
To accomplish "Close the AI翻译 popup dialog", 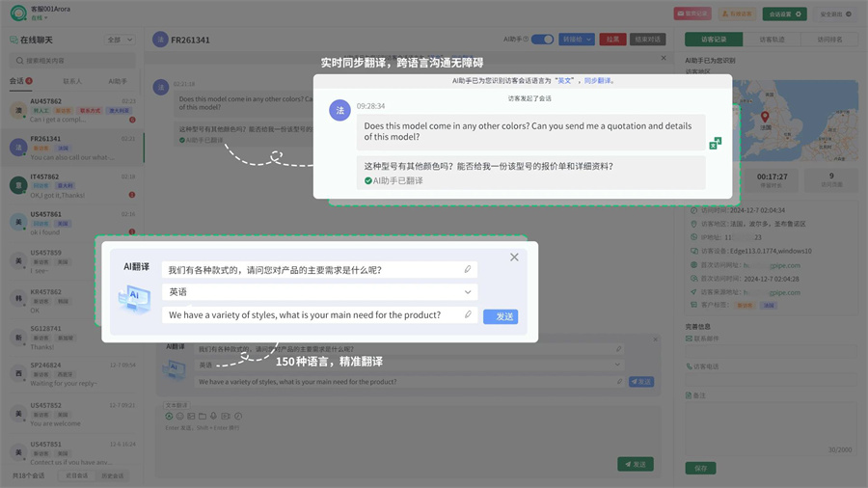I will point(514,258).
